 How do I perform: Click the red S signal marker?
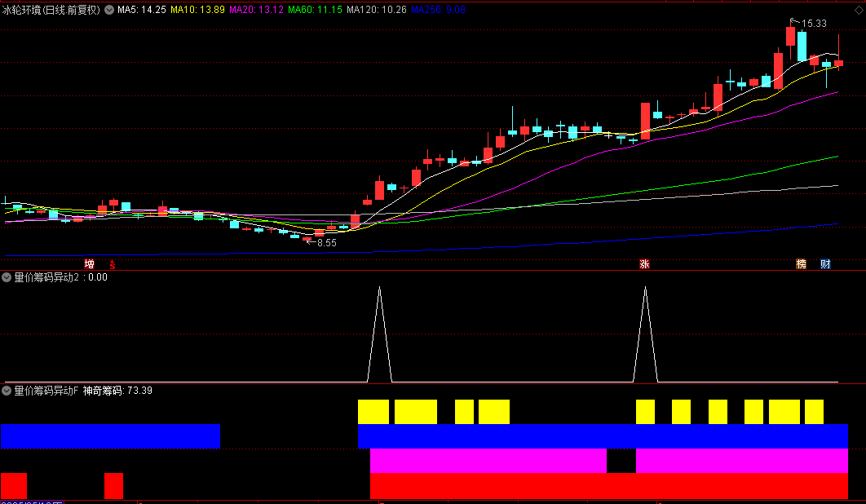pyautogui.click(x=112, y=264)
